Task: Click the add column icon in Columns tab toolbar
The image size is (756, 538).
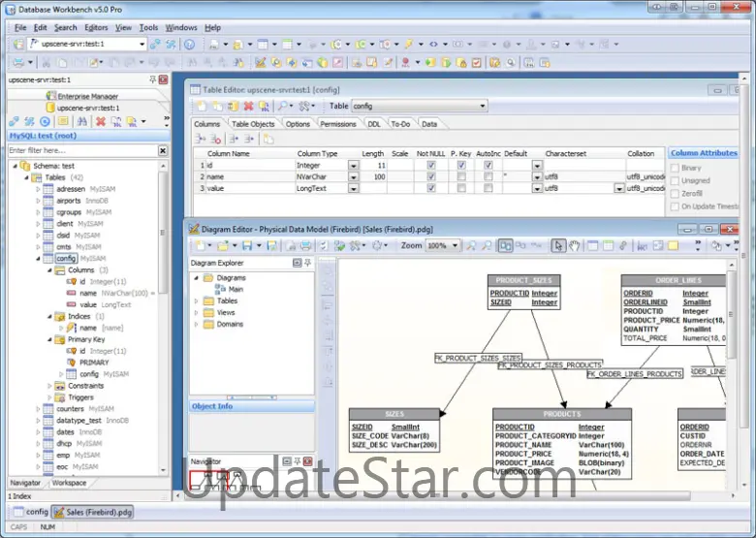Action: [200, 140]
